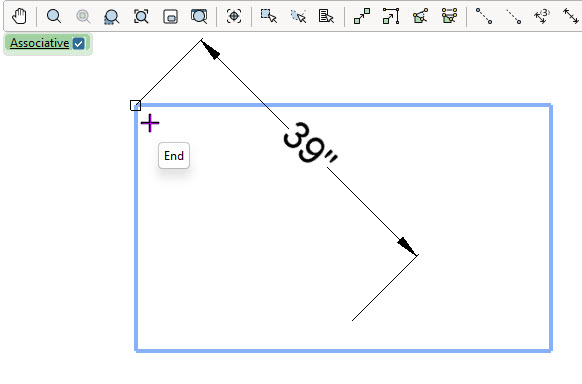The image size is (582, 384).
Task: Click the aligned dimension double-arrow tool
Action: (571, 16)
